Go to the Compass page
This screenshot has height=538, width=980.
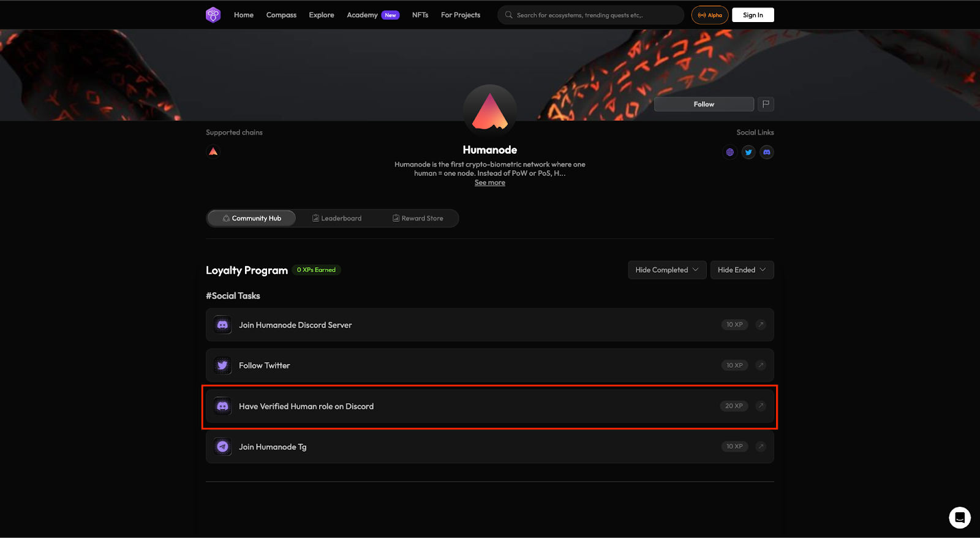281,15
